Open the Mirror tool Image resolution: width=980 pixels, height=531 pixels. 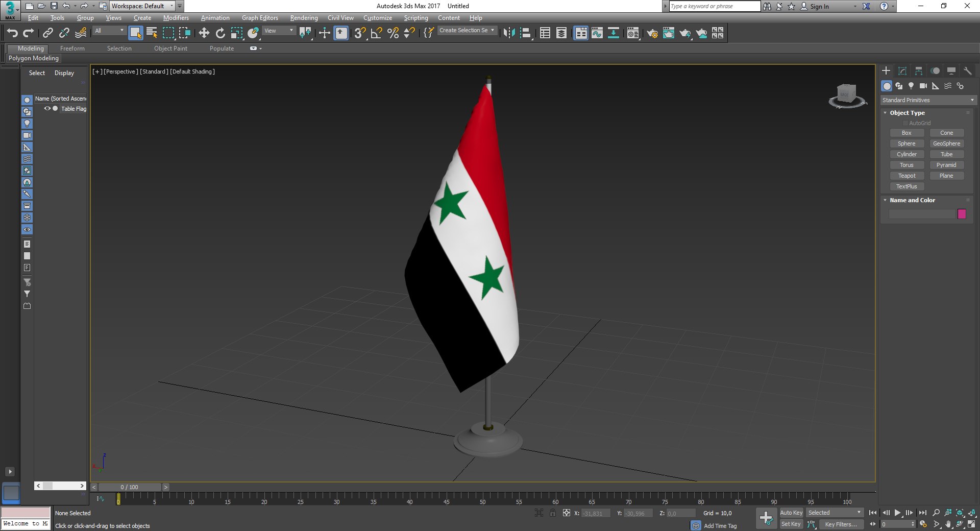coord(509,33)
